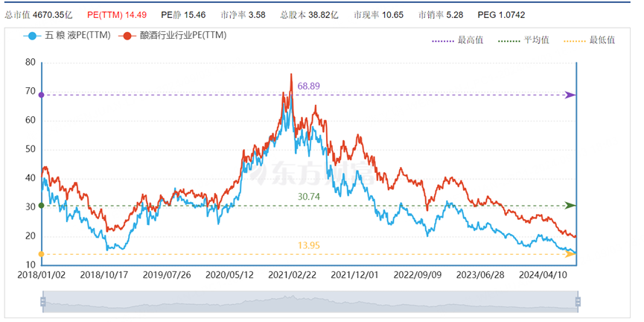The width and height of the screenshot is (644, 322).
Task: Click the 2018/01/02 date axis label
Action: (41, 276)
